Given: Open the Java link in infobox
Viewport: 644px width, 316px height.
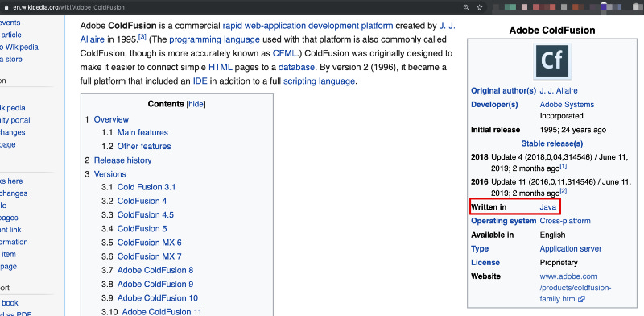Looking at the screenshot, I should tap(548, 207).
